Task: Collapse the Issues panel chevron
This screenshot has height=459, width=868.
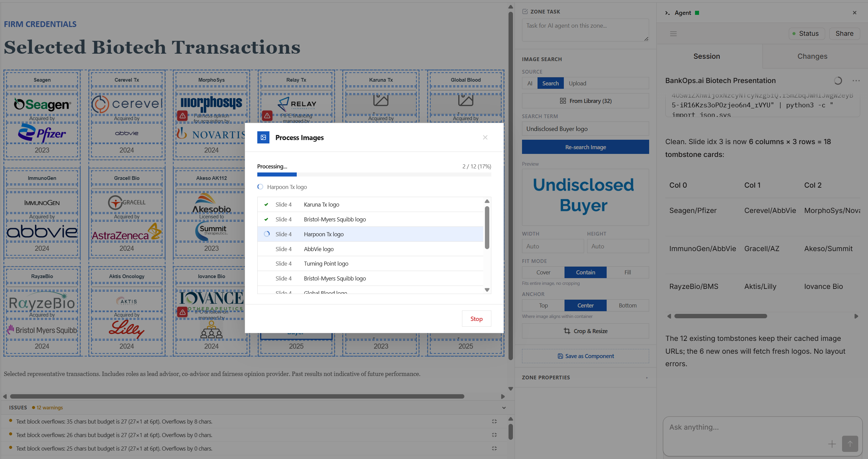Action: [x=503, y=408]
